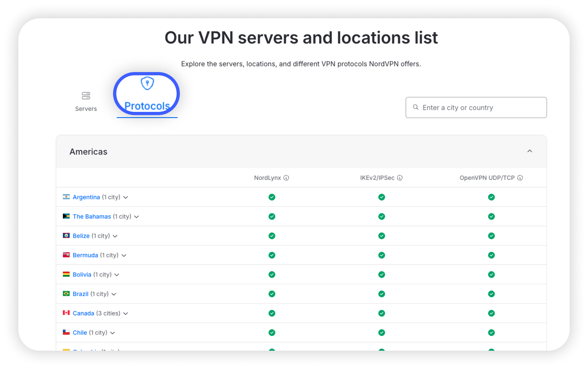Click Argentina's NordLynx green checkmark
588x369 pixels.
tap(272, 197)
